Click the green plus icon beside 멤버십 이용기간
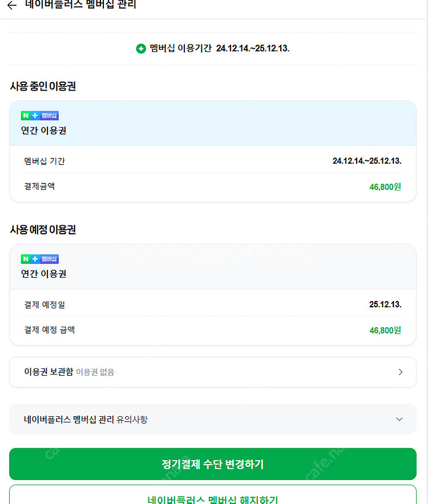 [140, 48]
